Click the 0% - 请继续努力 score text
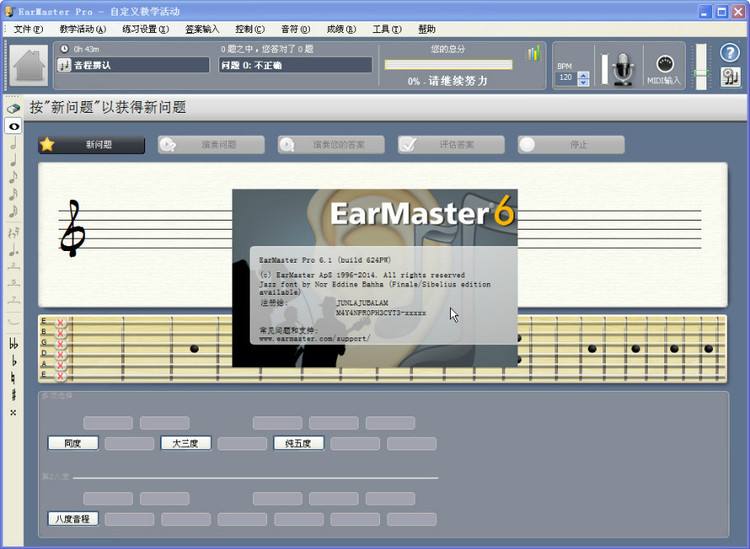Screen dimensions: 750x549 [448, 81]
